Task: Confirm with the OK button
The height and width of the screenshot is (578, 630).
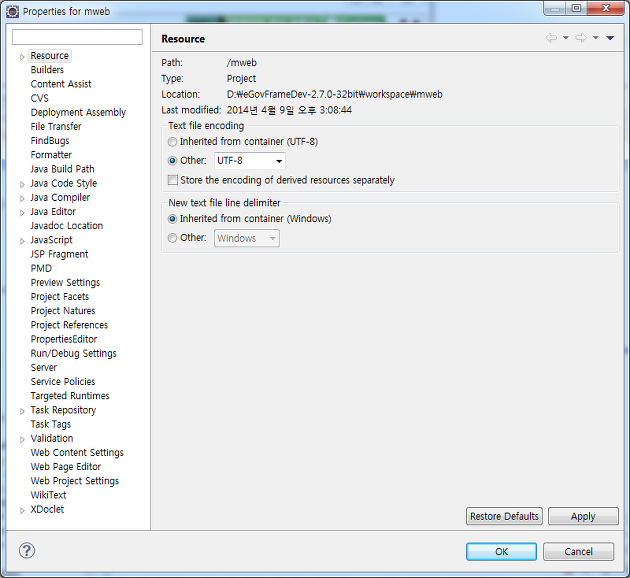Action: (x=501, y=551)
